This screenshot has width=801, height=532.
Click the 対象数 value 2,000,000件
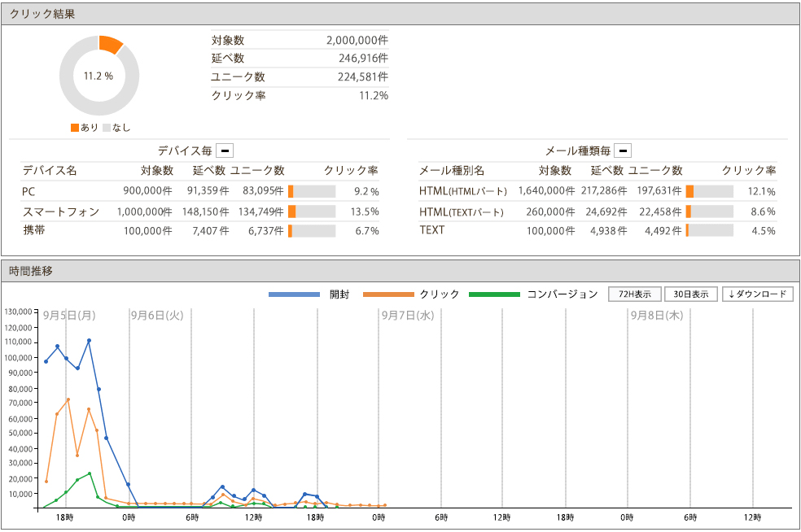coord(357,41)
